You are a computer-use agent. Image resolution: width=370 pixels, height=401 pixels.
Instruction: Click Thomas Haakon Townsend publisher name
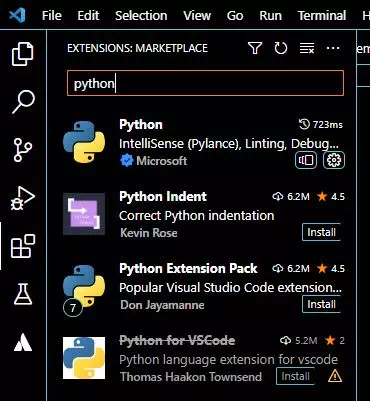pos(191,377)
